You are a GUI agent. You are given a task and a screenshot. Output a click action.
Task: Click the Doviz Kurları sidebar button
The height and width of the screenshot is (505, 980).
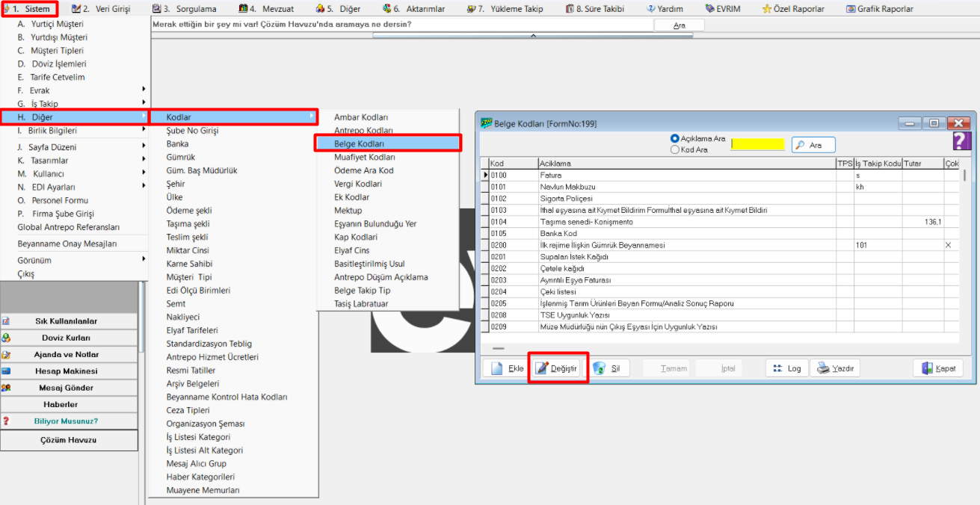click(x=69, y=338)
